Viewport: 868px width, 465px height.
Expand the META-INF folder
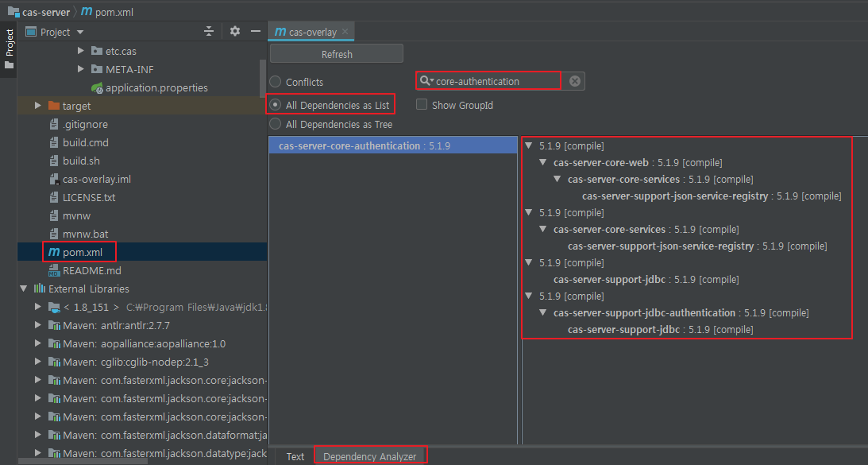point(81,68)
